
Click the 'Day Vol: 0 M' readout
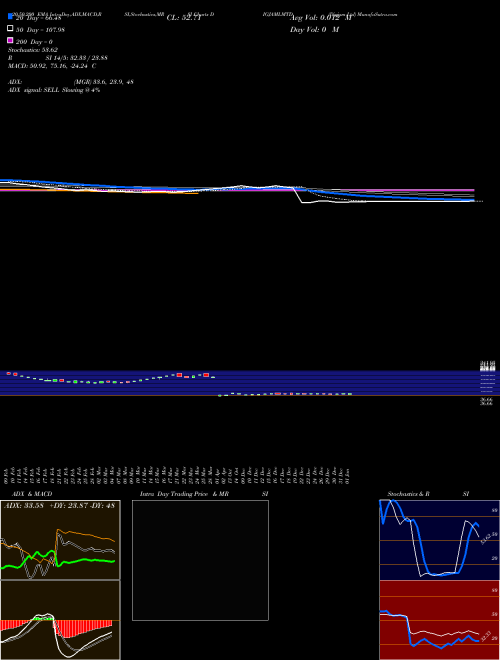tap(314, 29)
